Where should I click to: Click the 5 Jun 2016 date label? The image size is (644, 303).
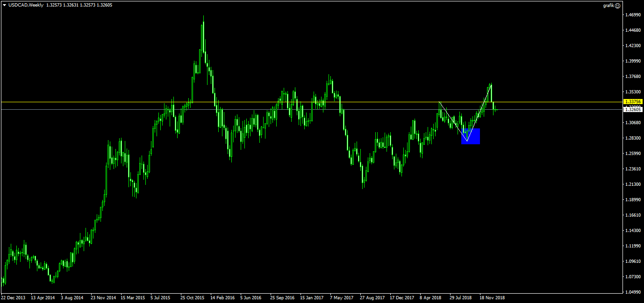tap(251, 297)
